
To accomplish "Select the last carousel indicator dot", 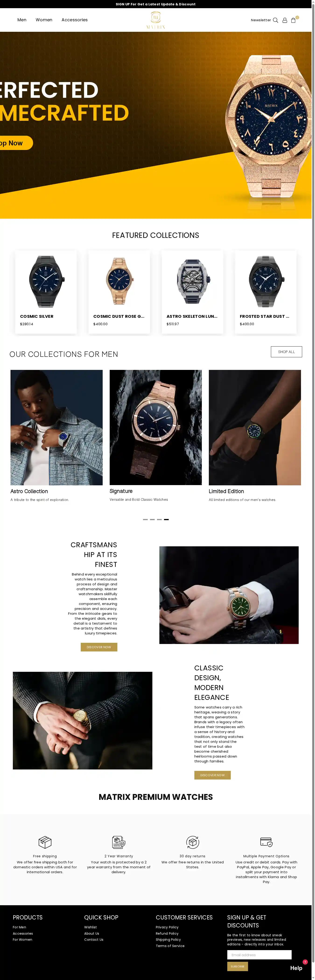I will 166,519.
